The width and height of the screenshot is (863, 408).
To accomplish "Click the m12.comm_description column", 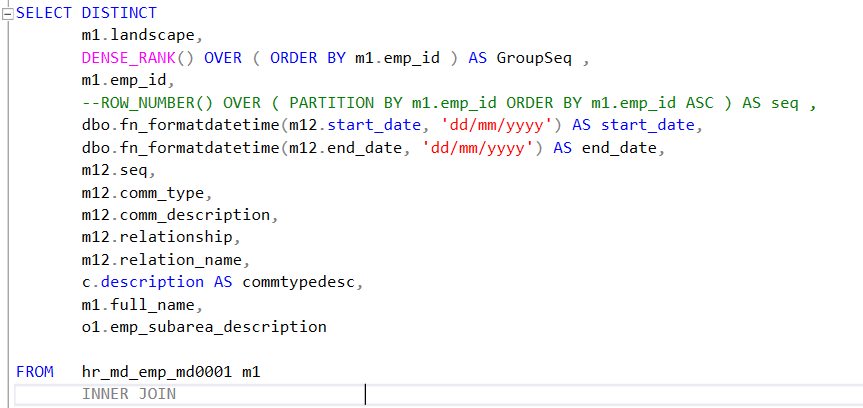I will pos(176,215).
